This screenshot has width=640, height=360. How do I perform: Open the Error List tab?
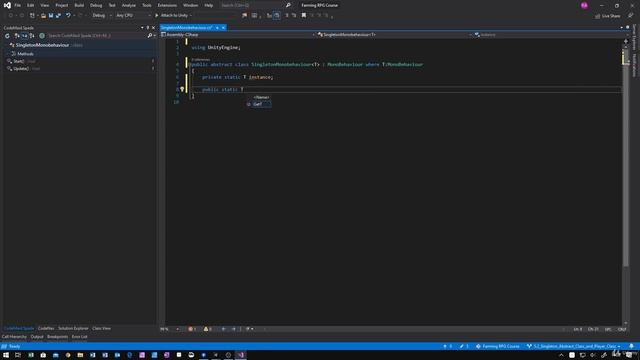[80, 337]
